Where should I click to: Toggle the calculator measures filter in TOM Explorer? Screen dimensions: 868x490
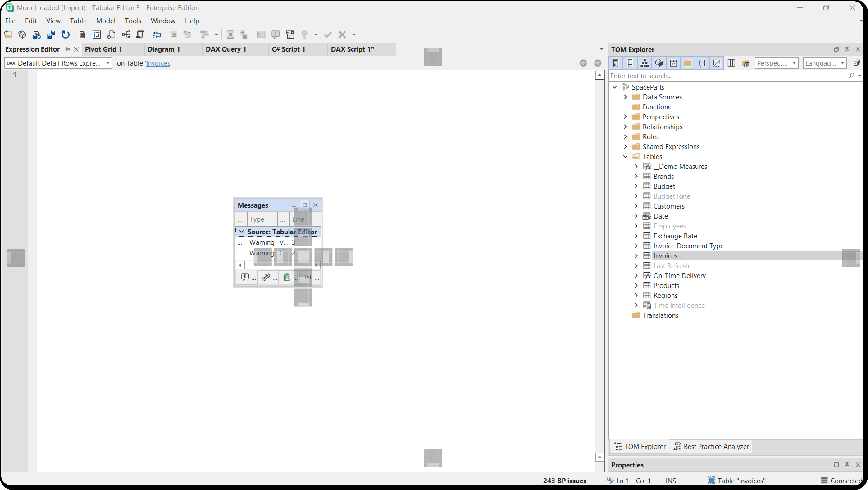[616, 63]
